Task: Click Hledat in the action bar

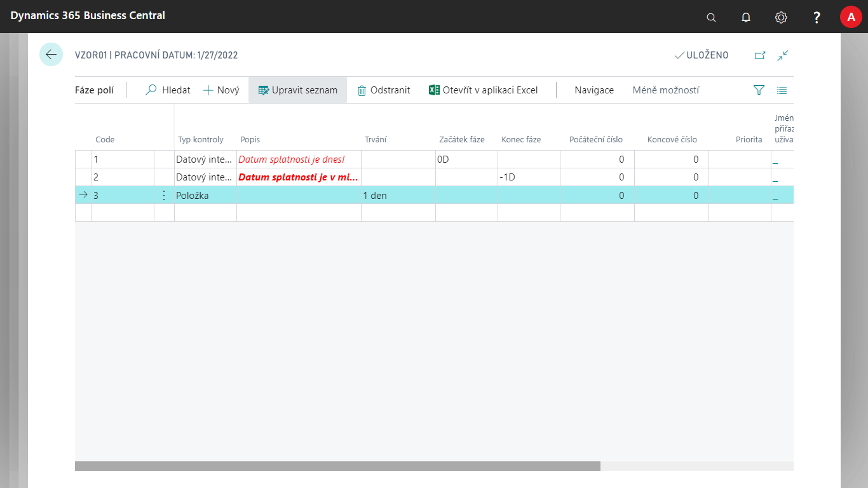Action: tap(168, 90)
